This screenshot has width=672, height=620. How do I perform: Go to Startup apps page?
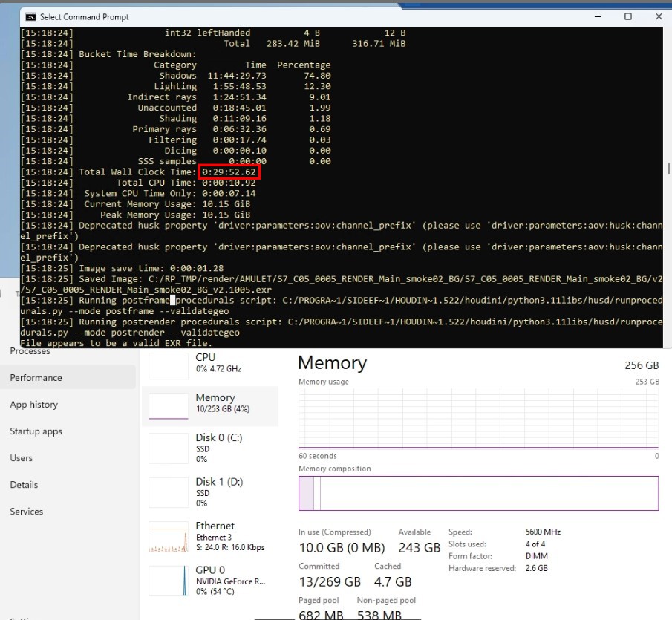coord(36,431)
